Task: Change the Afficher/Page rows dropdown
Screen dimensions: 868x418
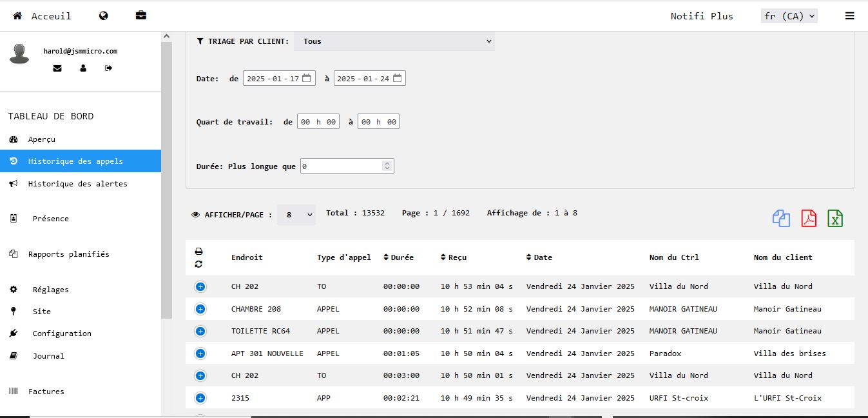Action: (x=296, y=215)
